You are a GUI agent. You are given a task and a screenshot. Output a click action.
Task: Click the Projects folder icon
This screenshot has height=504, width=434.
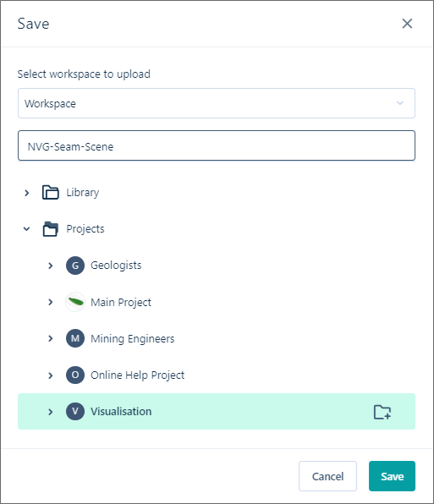tap(51, 229)
